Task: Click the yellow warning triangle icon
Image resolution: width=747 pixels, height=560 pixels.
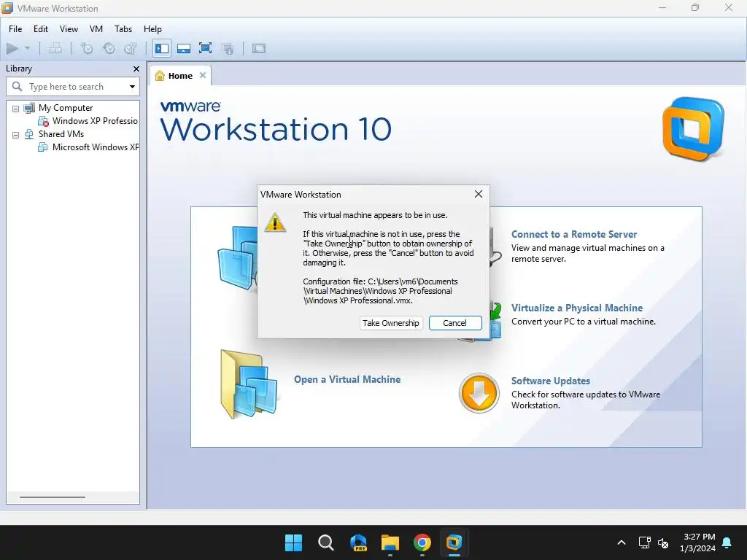Action: (275, 222)
